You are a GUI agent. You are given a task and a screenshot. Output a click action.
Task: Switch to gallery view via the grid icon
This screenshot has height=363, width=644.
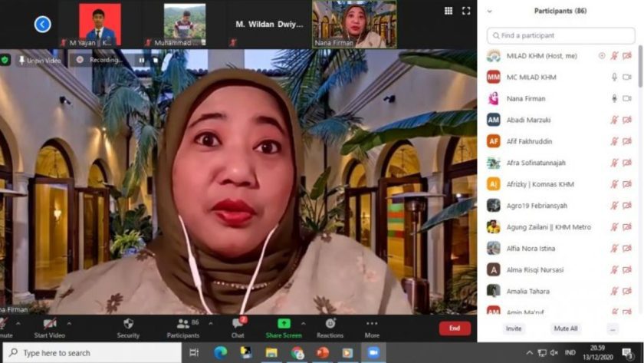[x=449, y=11]
